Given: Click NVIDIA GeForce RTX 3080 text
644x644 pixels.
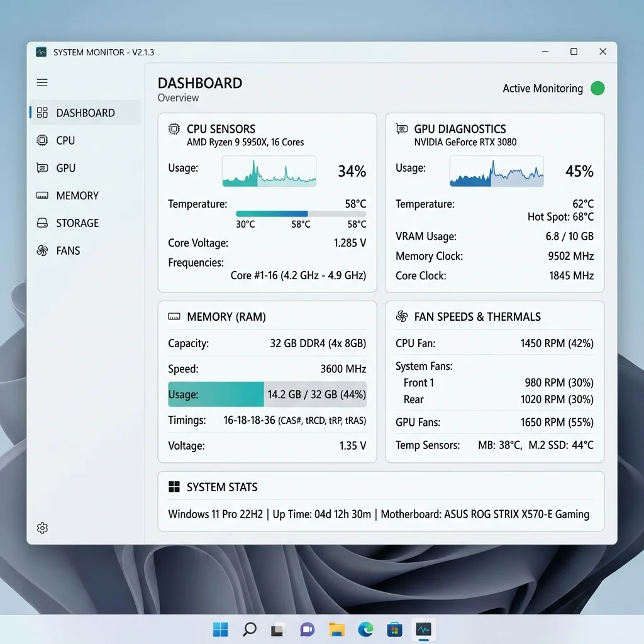Looking at the screenshot, I should [465, 142].
